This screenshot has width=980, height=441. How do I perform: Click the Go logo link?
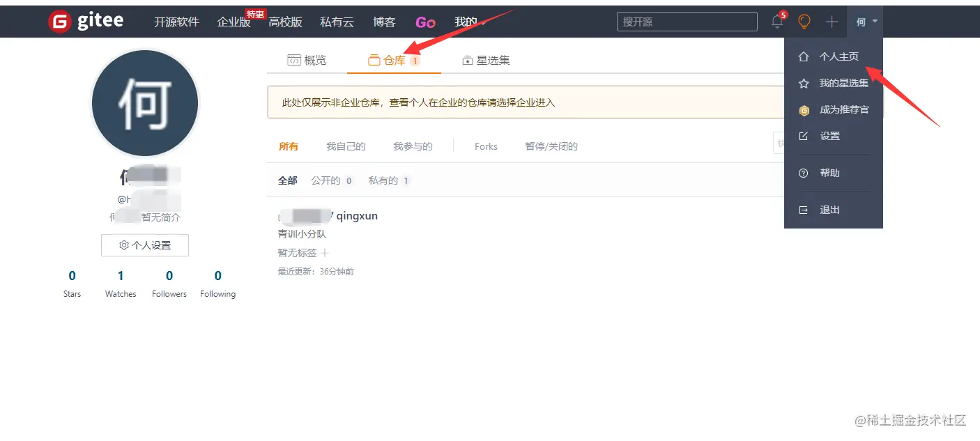tap(425, 22)
